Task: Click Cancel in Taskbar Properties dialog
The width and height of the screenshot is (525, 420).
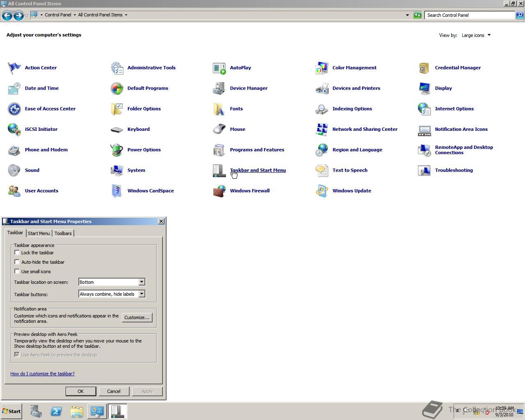Action: [114, 391]
